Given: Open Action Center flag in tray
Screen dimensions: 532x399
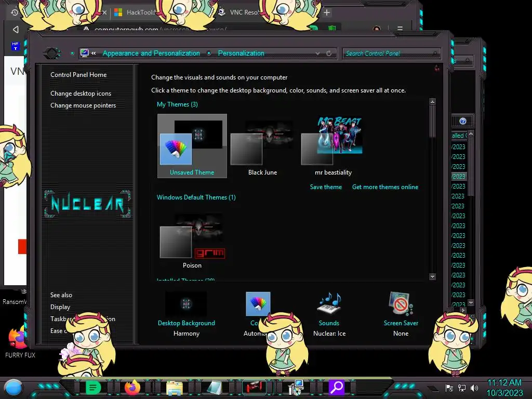Looking at the screenshot, I should 449,388.
